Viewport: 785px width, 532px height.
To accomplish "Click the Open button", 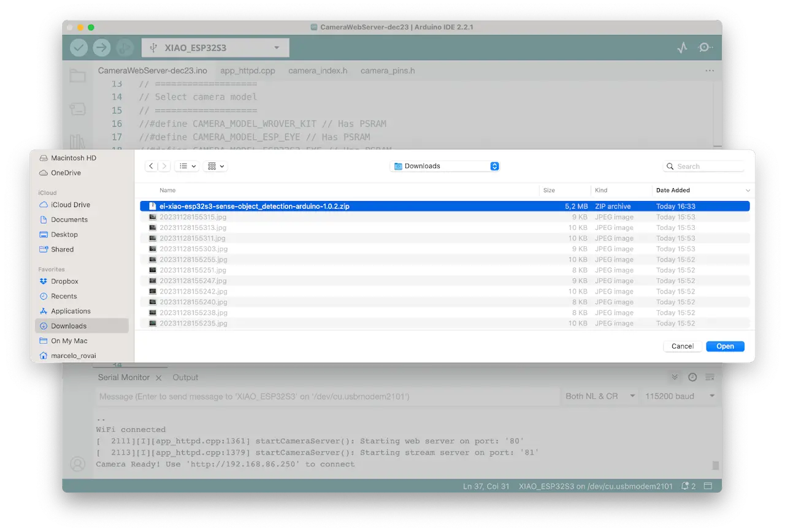I will click(725, 346).
